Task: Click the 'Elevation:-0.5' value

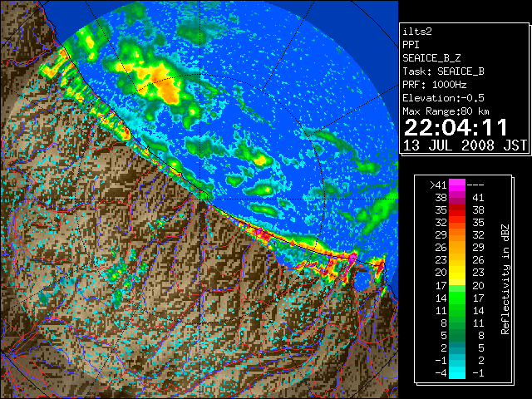Action: coord(443,98)
